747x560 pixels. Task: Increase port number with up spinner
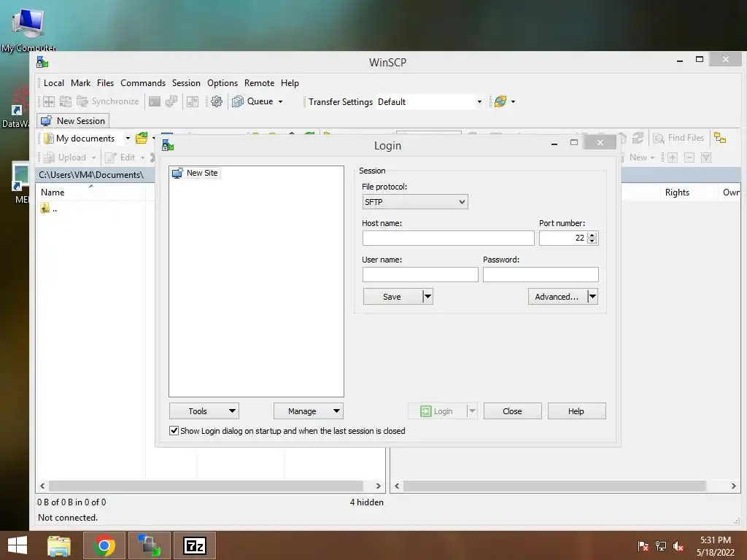pos(592,235)
